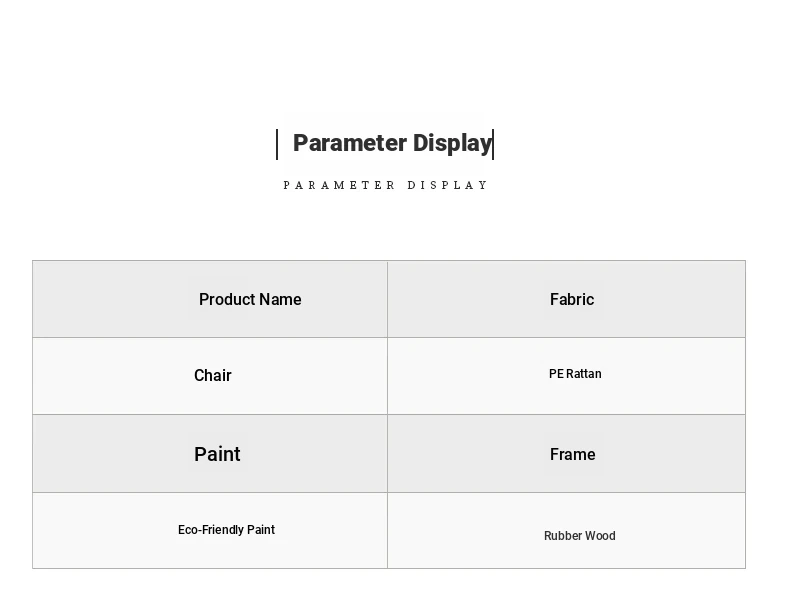Viewport: 790px width, 609px height.
Task: Click "PE" in the PE Rattan cell
Action: click(557, 374)
